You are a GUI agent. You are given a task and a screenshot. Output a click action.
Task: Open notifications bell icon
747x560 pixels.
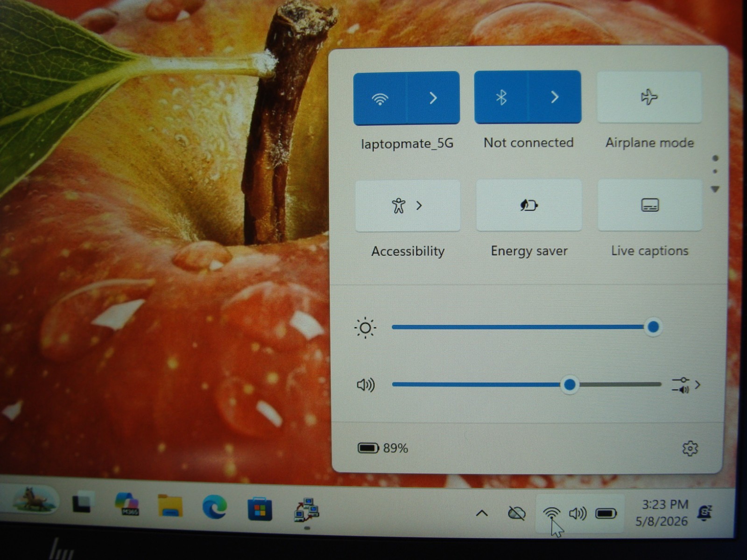[x=704, y=512]
